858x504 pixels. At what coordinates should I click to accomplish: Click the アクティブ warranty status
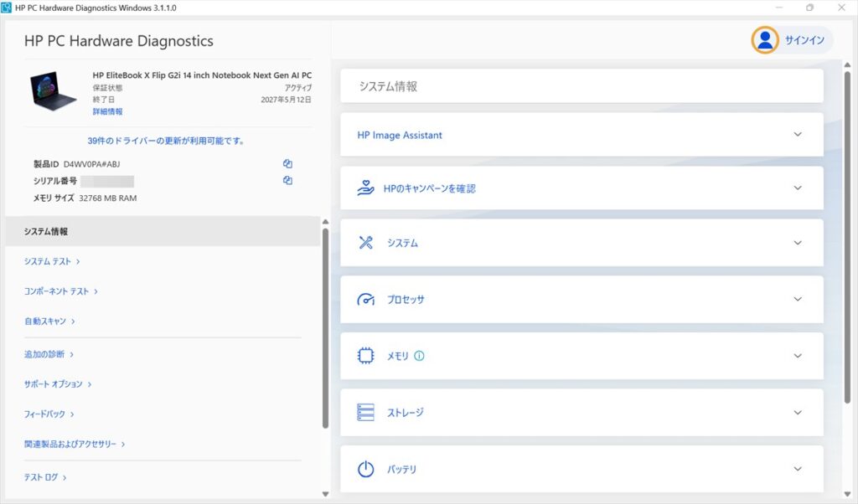pyautogui.click(x=298, y=87)
